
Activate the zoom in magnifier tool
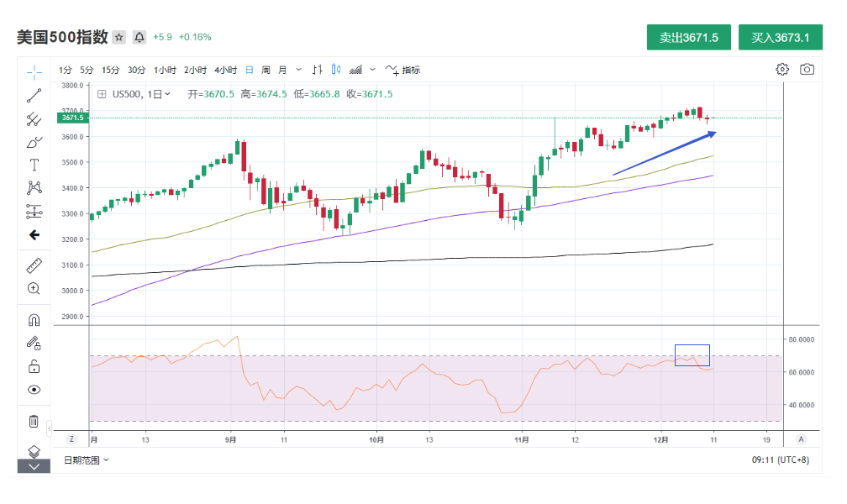point(34,288)
